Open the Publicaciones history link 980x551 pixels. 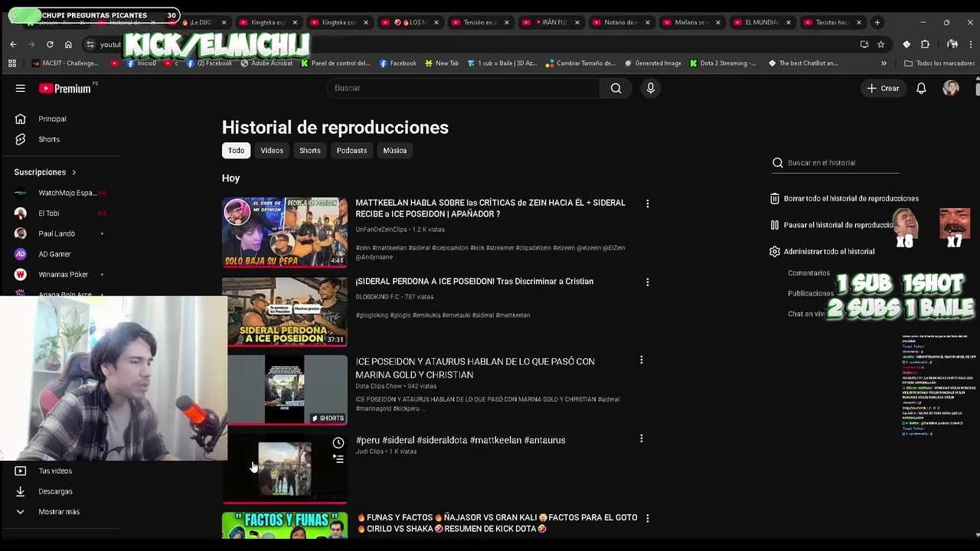pos(811,294)
